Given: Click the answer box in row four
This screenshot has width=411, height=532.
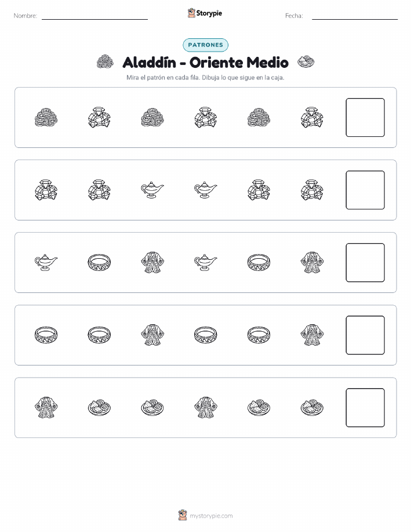Looking at the screenshot, I should [x=365, y=335].
